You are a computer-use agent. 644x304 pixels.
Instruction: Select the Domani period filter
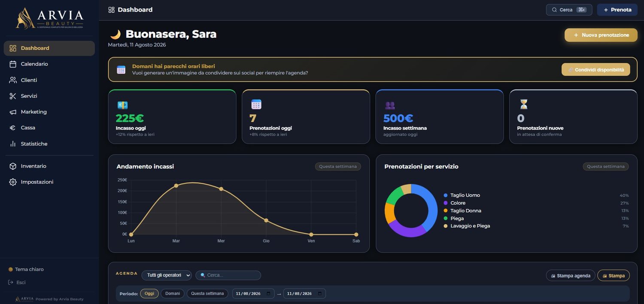pyautogui.click(x=173, y=294)
